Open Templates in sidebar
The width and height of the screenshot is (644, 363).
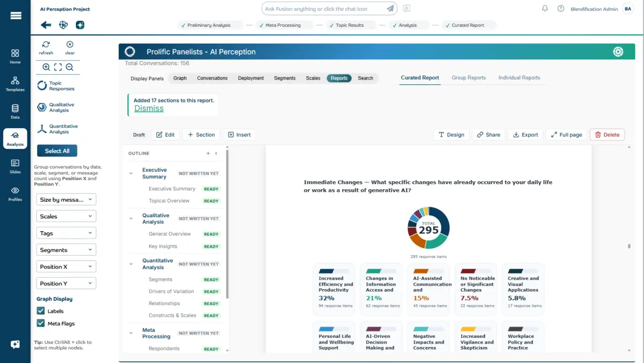(x=15, y=84)
